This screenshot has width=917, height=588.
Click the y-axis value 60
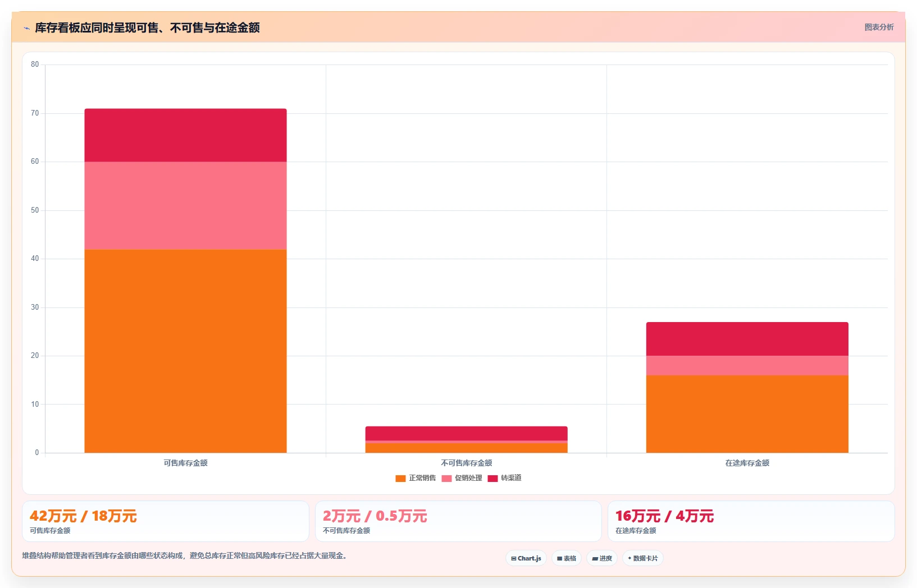coord(35,162)
